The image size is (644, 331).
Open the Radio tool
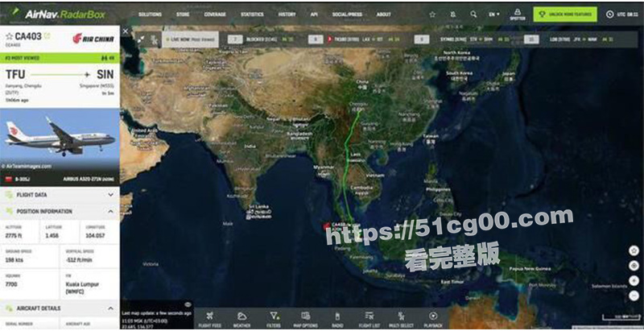pyautogui.click(x=337, y=320)
